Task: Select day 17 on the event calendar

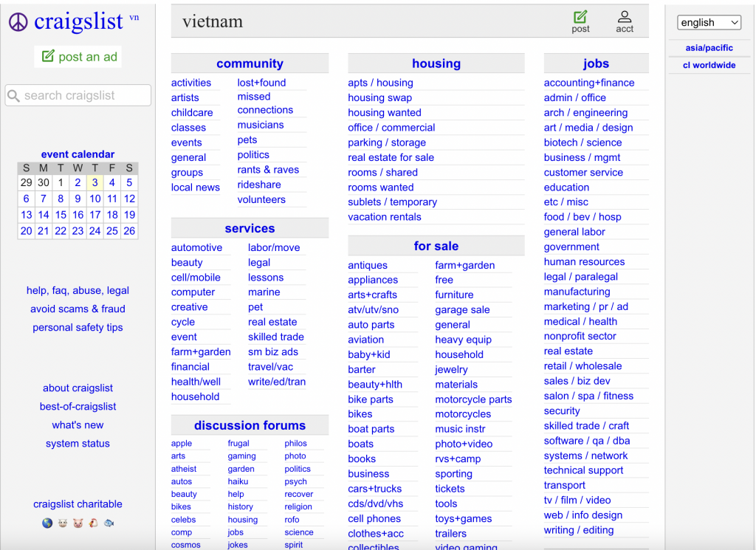Action: (95, 215)
